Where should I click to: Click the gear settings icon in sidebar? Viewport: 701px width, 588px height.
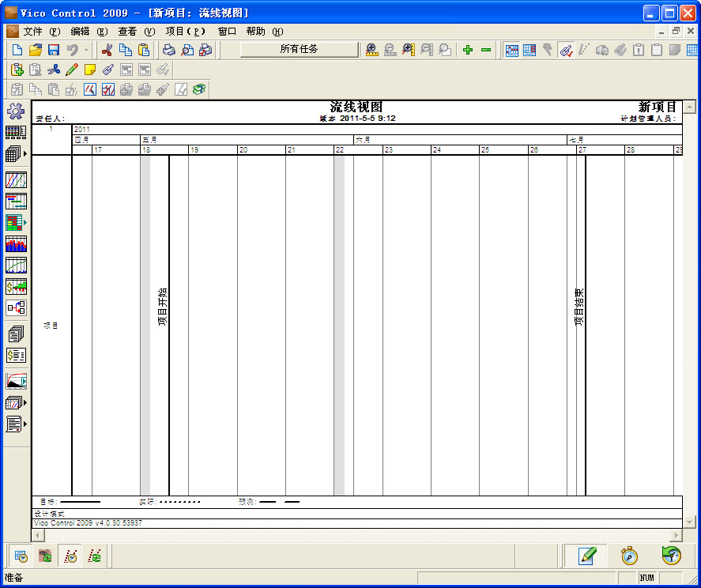coord(16,111)
